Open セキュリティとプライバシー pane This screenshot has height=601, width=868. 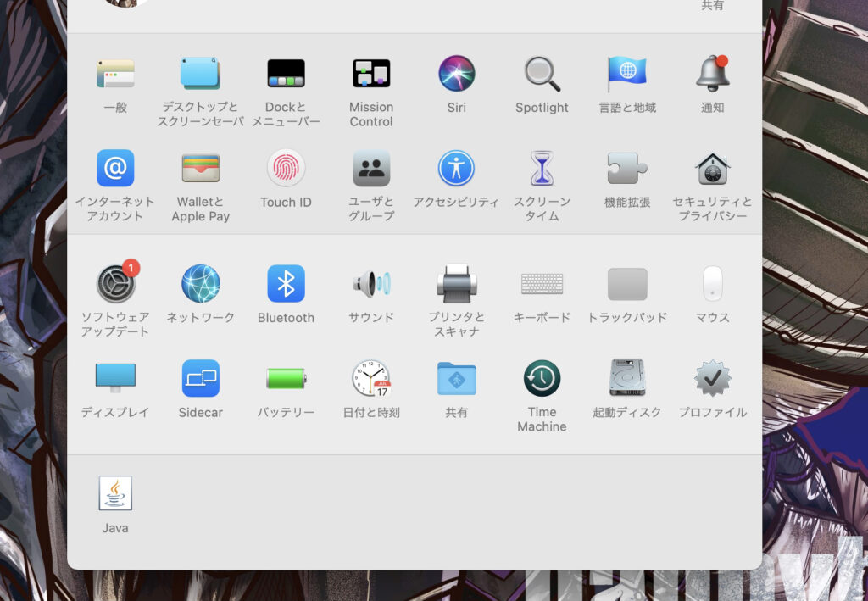click(x=712, y=168)
